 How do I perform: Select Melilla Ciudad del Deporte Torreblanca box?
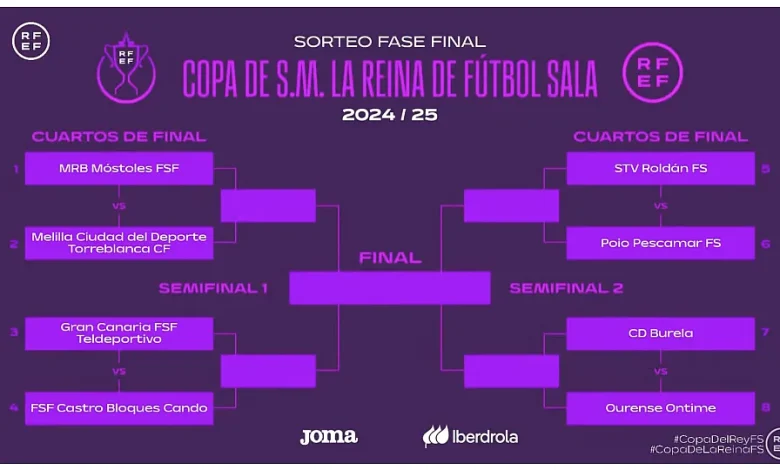point(119,242)
